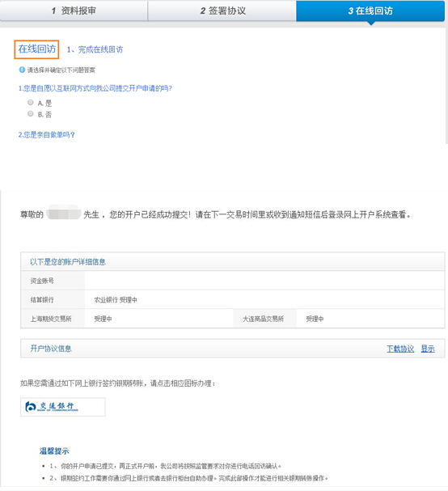This screenshot has height=491, width=448.
Task: Select radio option B 否
Action: tap(31, 114)
